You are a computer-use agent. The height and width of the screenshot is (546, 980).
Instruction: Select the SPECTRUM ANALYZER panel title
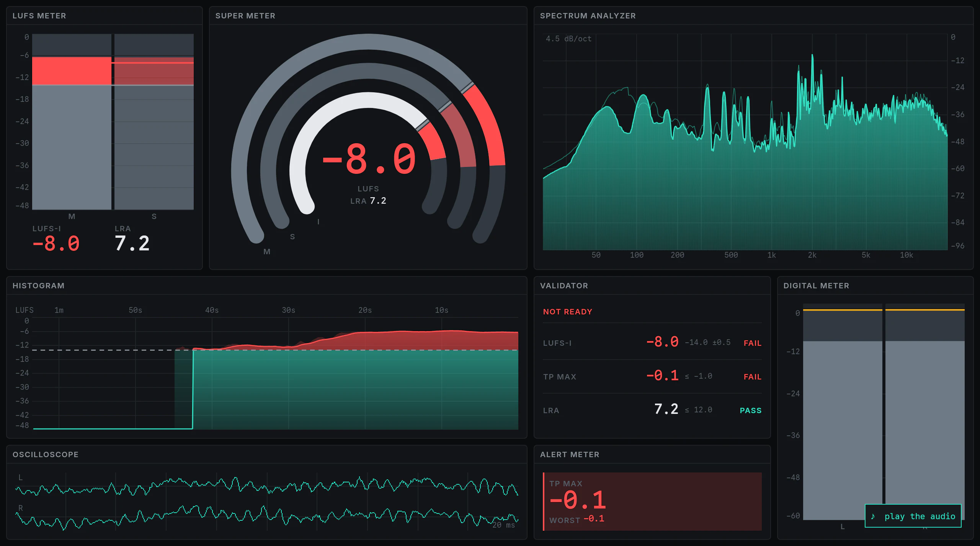click(x=588, y=16)
